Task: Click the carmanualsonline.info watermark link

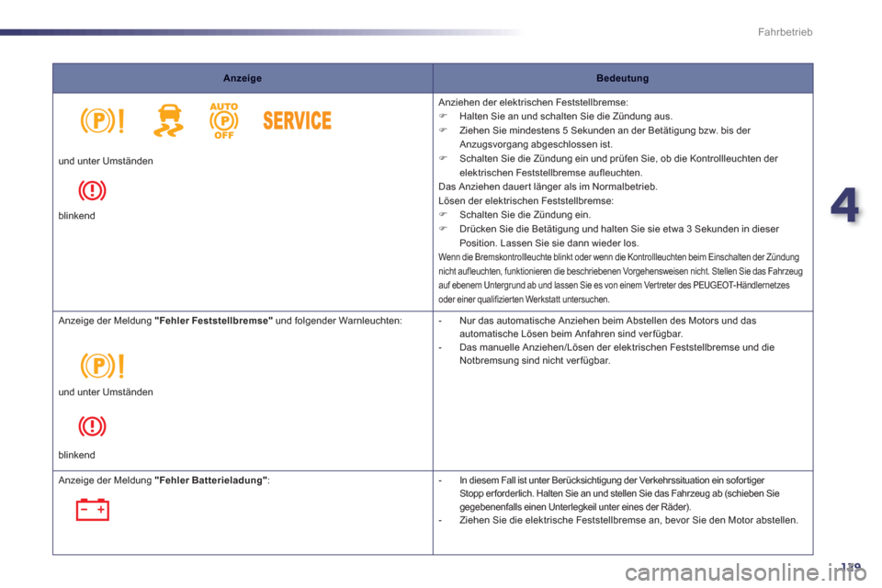Action: pos(746,572)
